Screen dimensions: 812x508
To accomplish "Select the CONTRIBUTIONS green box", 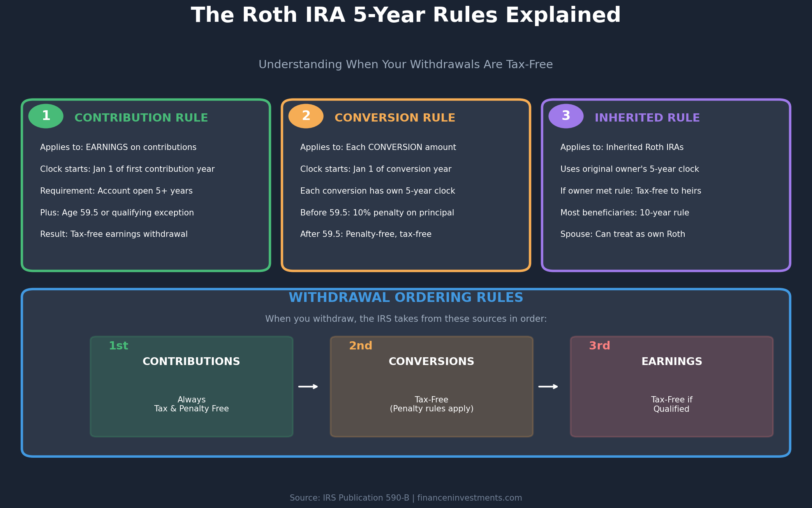I will point(191,386).
